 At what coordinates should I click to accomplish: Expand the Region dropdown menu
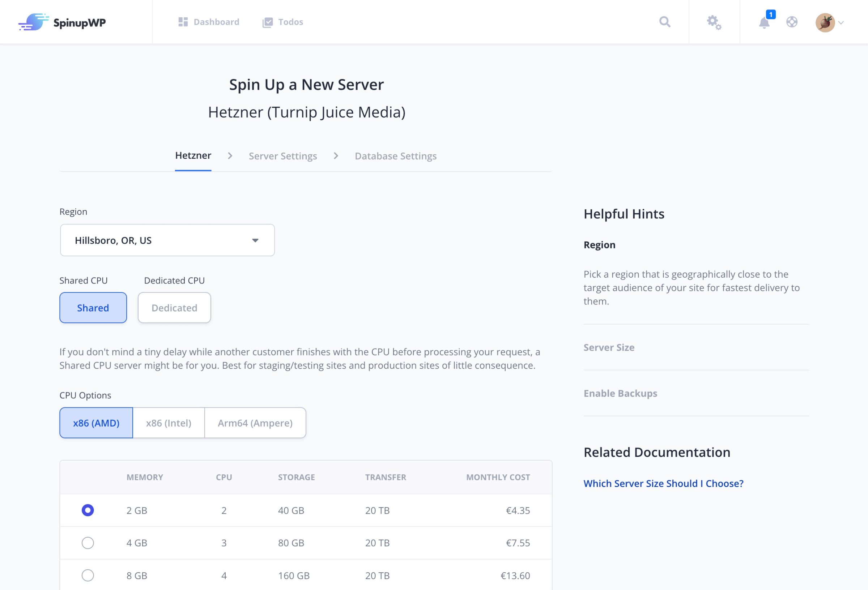(x=167, y=240)
